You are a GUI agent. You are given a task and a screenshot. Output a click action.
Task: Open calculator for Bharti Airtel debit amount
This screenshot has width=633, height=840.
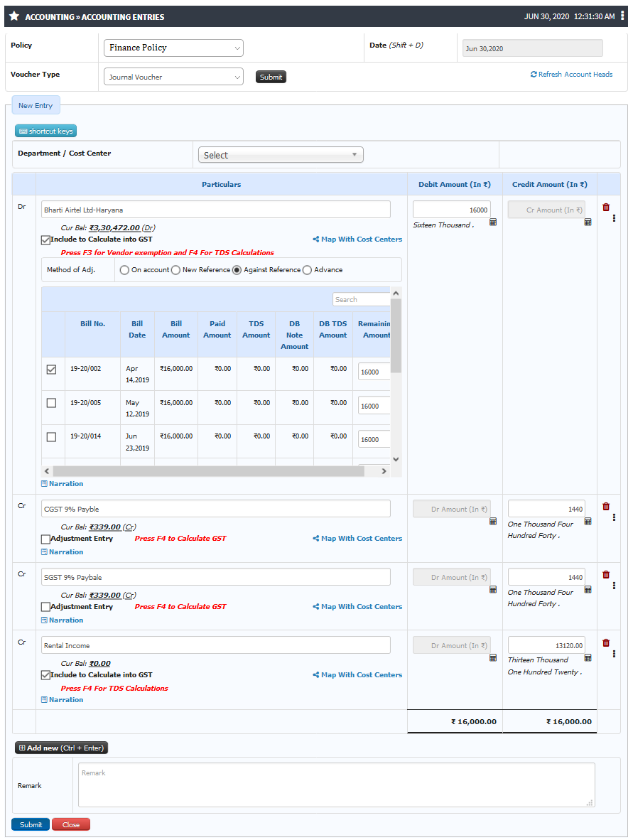pos(493,222)
